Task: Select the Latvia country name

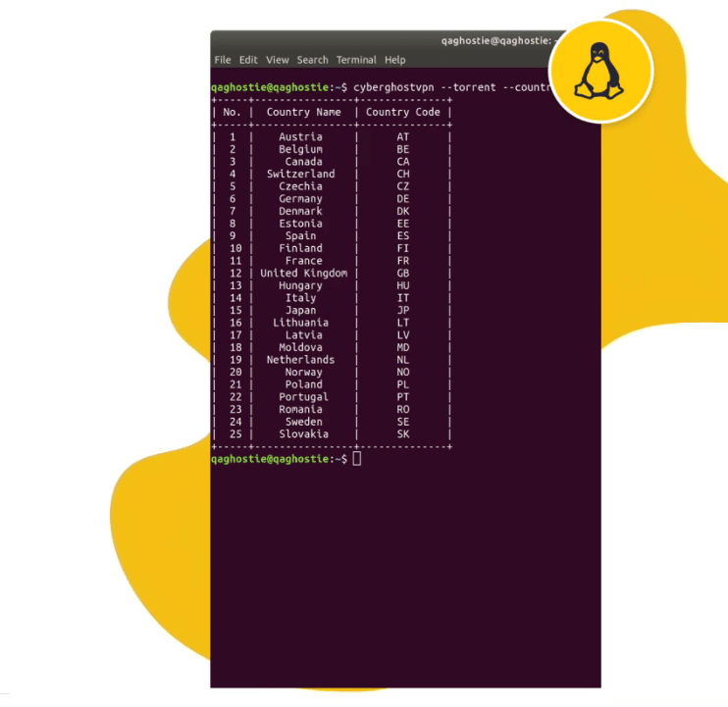Action: click(x=303, y=335)
